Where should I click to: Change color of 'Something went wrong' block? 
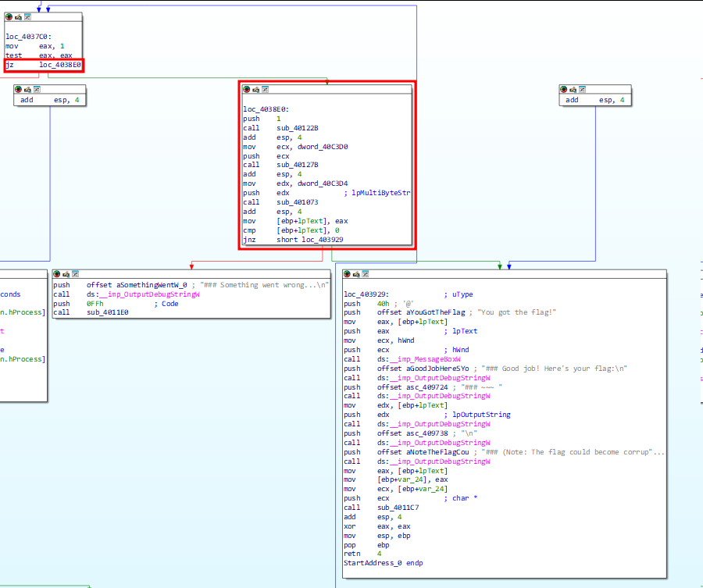(56, 274)
